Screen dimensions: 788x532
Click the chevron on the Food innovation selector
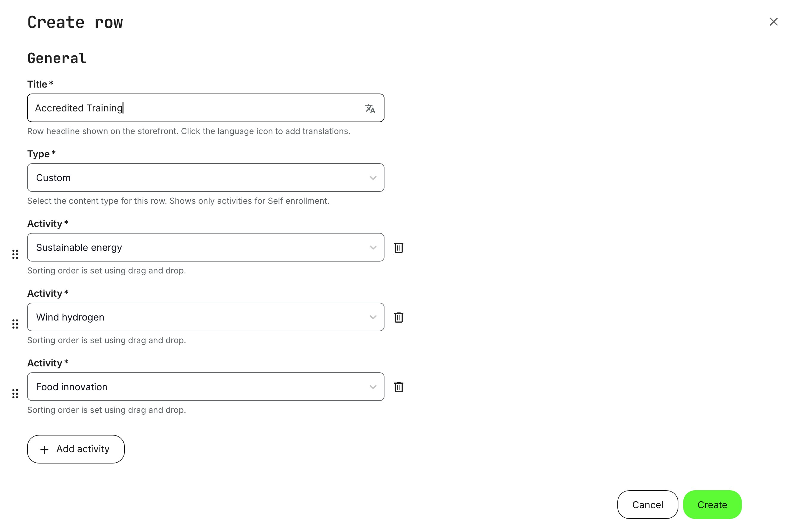click(372, 387)
